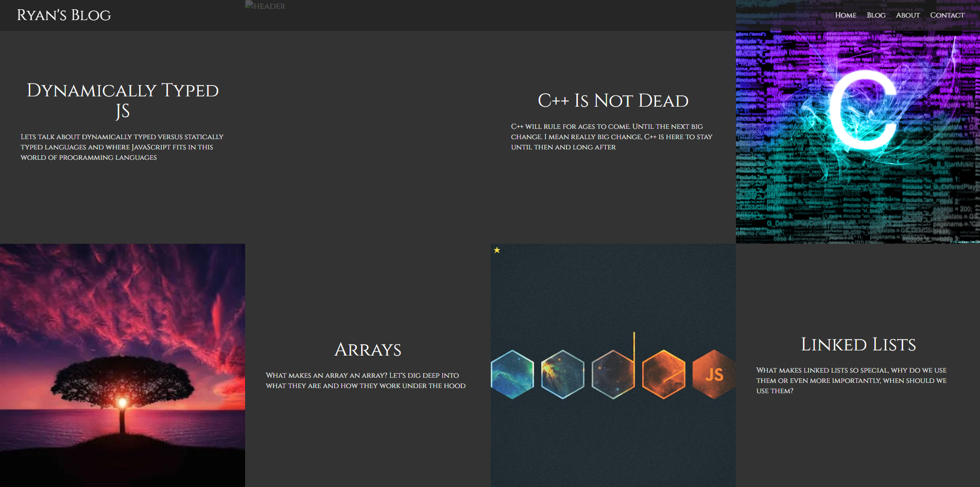The width and height of the screenshot is (980, 487).
Task: Select the JS logo hexagon graphic
Action: tap(713, 375)
